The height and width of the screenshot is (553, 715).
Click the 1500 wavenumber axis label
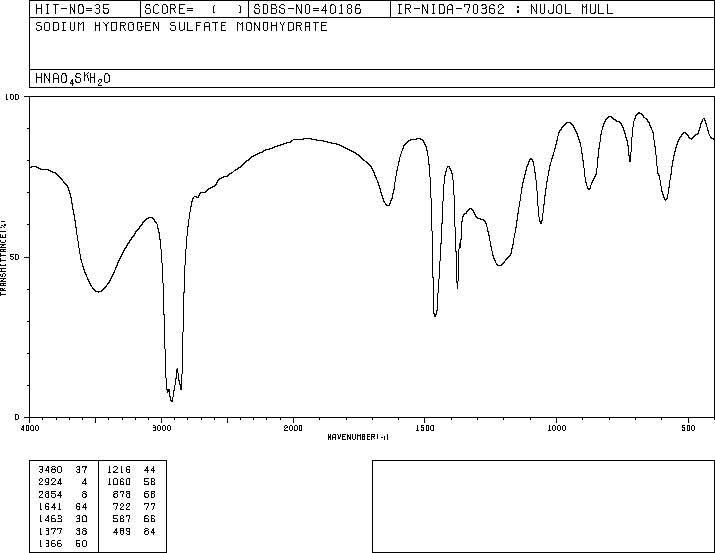coord(425,428)
